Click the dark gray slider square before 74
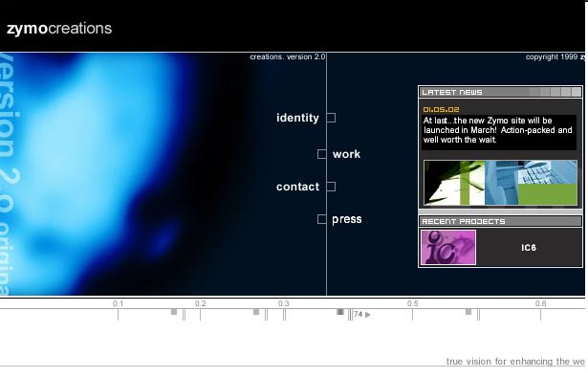 click(340, 312)
